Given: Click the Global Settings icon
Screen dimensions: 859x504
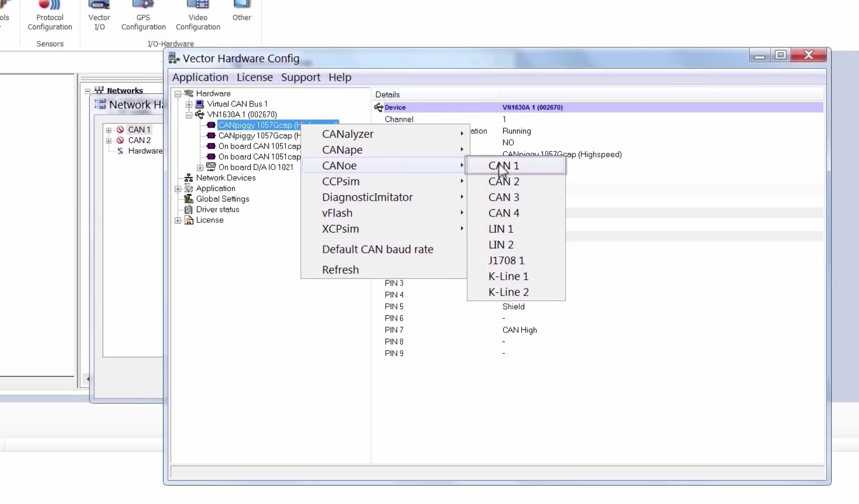Looking at the screenshot, I should (x=189, y=199).
